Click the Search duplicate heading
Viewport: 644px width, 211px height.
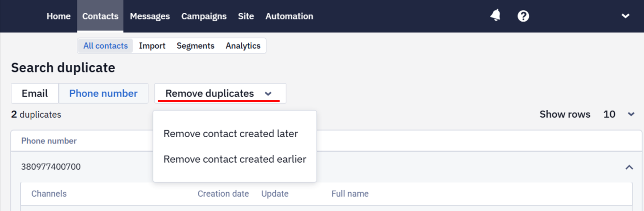pyautogui.click(x=63, y=68)
